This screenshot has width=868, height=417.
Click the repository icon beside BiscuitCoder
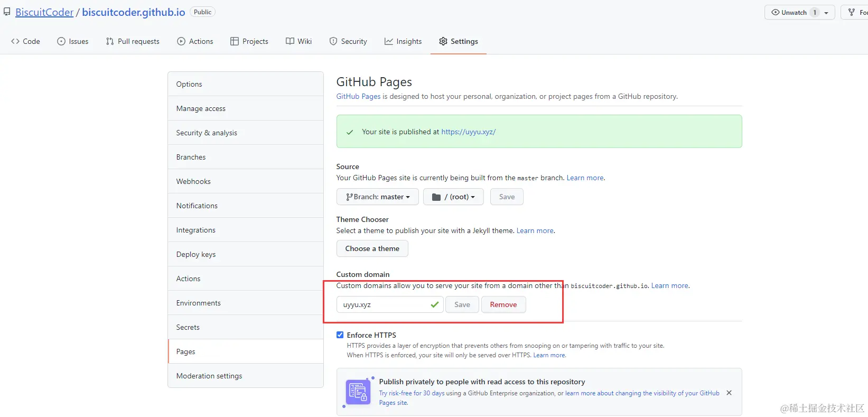click(7, 12)
